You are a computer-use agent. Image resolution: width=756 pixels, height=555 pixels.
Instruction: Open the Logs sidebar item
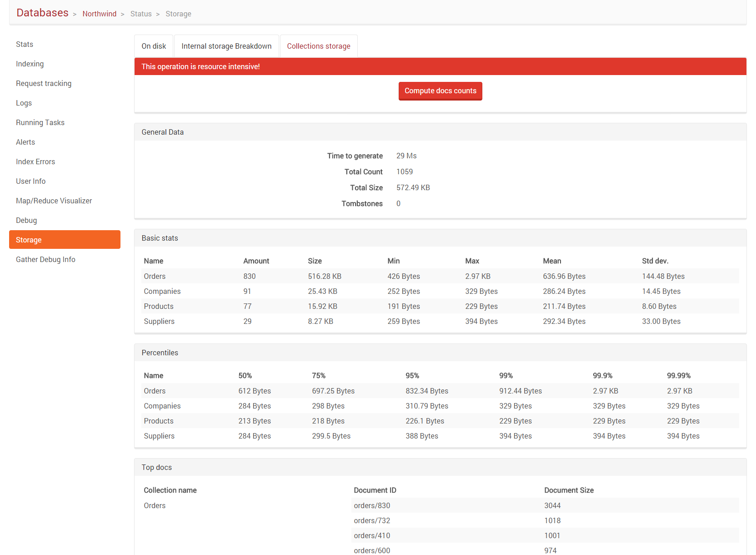tap(65, 103)
